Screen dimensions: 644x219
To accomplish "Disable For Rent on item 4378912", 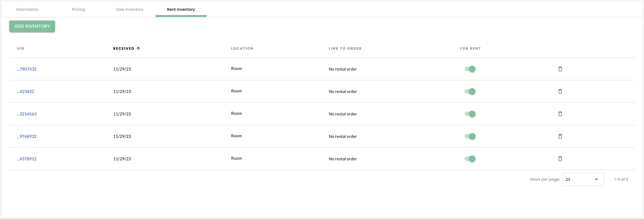I will 470,159.
